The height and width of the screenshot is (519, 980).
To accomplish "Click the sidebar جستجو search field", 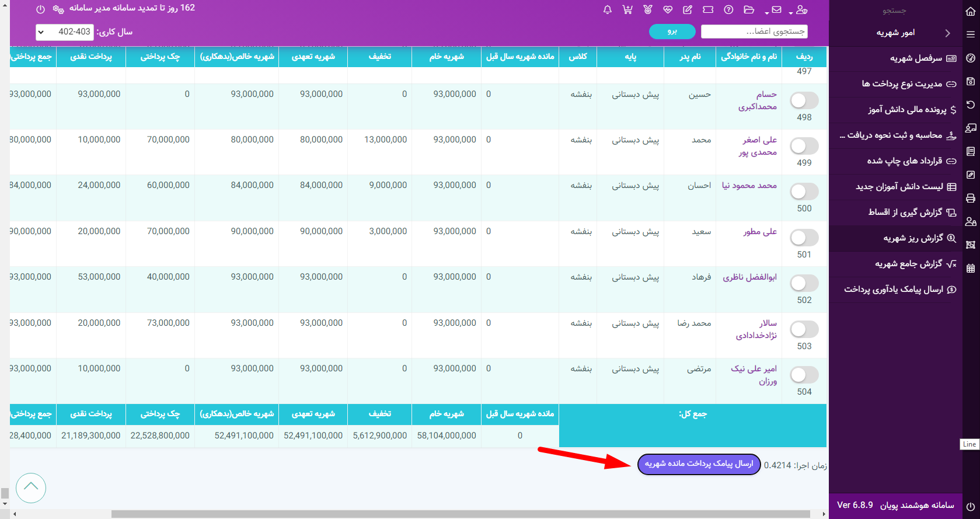I will tap(895, 11).
